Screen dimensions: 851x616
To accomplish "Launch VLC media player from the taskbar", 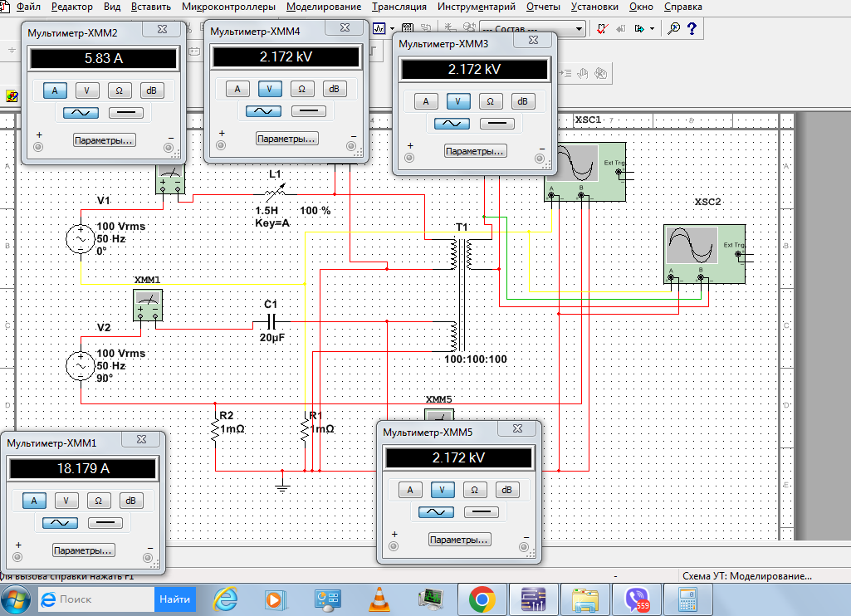I will 378,599.
